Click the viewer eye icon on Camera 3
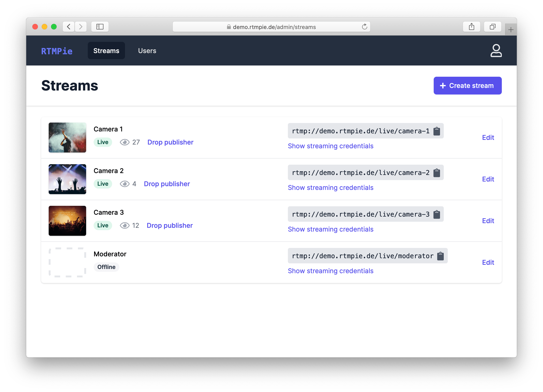 [124, 225]
